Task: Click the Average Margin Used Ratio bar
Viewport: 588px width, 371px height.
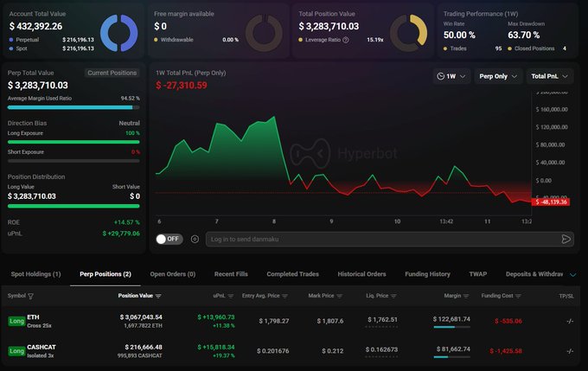Action: 73,107
